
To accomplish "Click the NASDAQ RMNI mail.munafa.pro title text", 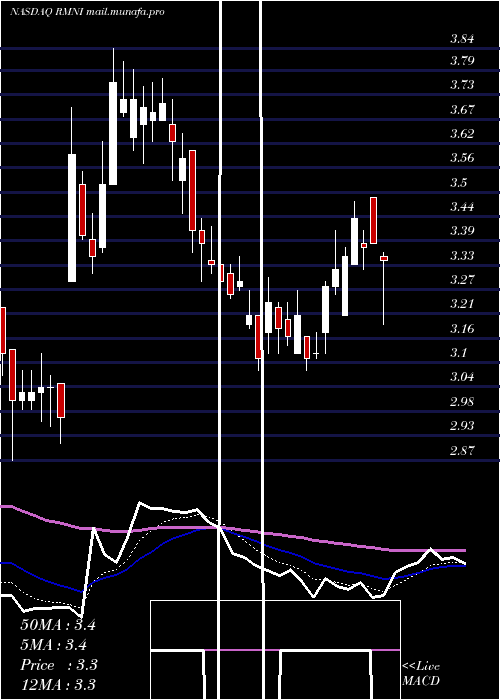I will point(88,12).
